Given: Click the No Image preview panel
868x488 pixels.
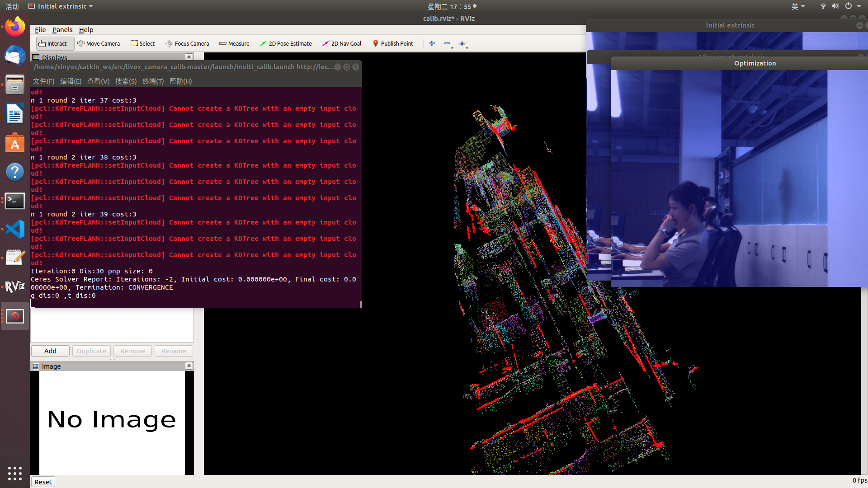Looking at the screenshot, I should point(112,420).
